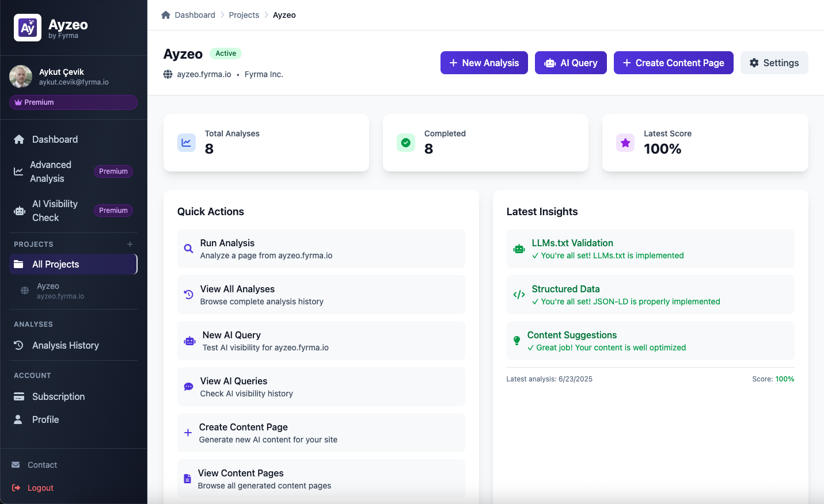This screenshot has height=504, width=824.
Task: Click the AI Visibility Check robot icon
Action: coord(20,211)
